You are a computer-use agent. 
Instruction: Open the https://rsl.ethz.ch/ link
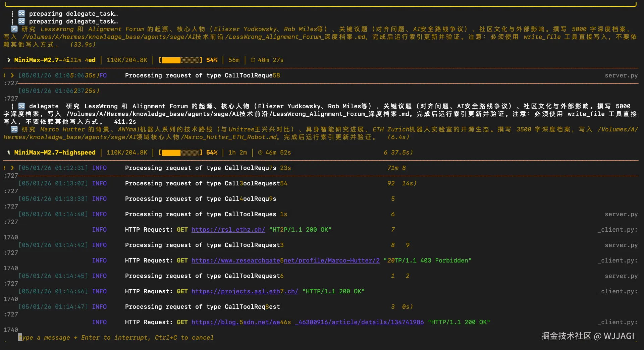click(228, 230)
